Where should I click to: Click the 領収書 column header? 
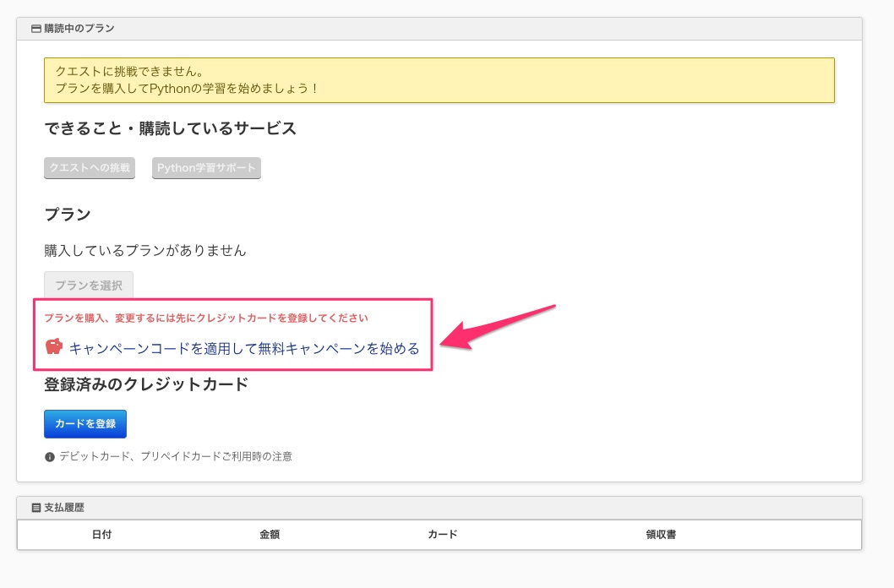click(x=660, y=535)
